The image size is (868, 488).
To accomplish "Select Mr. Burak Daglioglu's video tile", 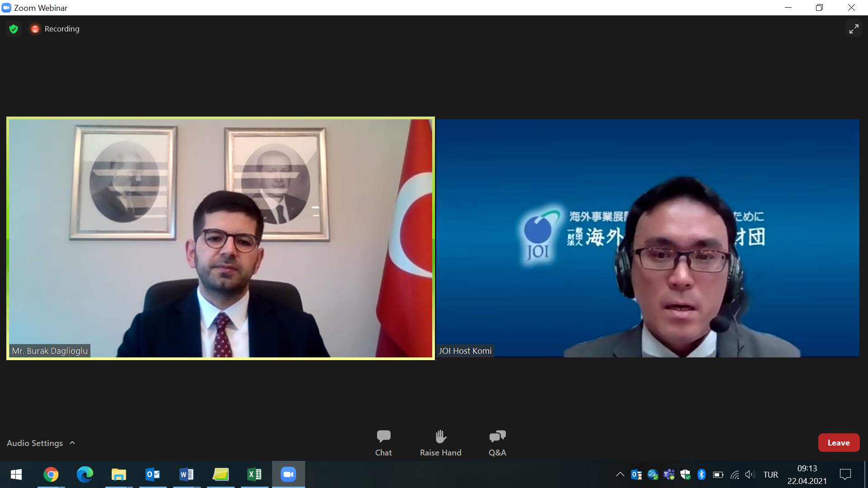I will [x=221, y=238].
